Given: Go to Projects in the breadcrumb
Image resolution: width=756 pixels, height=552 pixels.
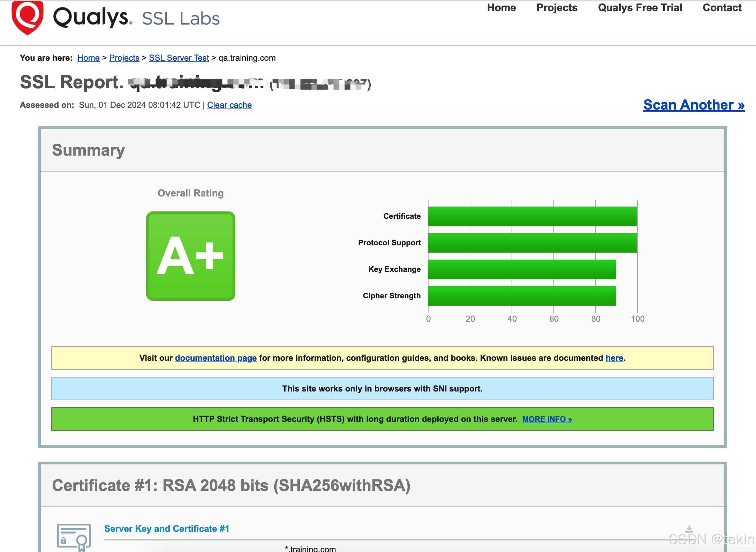Looking at the screenshot, I should point(124,58).
